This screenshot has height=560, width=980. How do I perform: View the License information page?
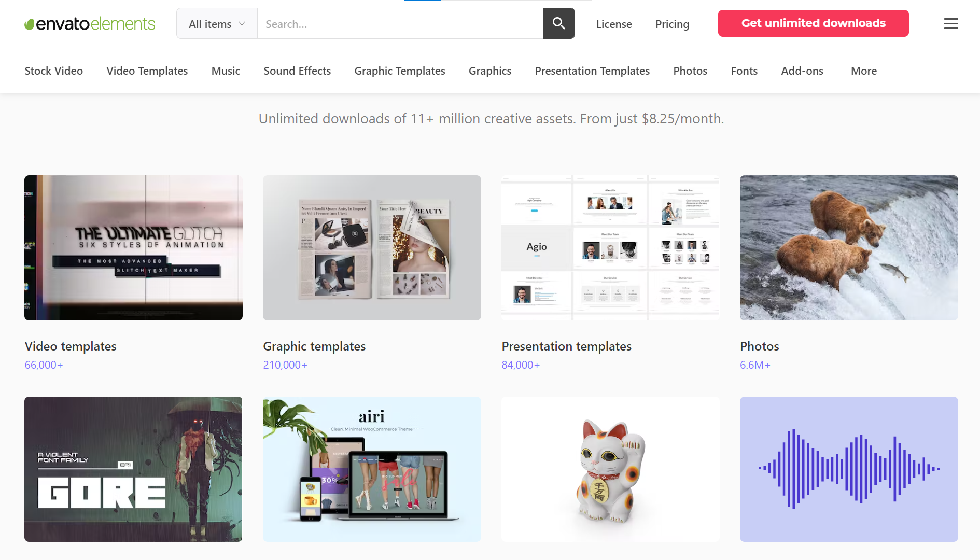click(x=614, y=24)
